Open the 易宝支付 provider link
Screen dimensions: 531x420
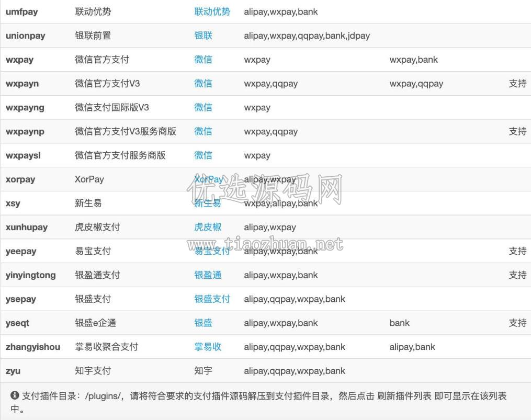[x=212, y=251]
